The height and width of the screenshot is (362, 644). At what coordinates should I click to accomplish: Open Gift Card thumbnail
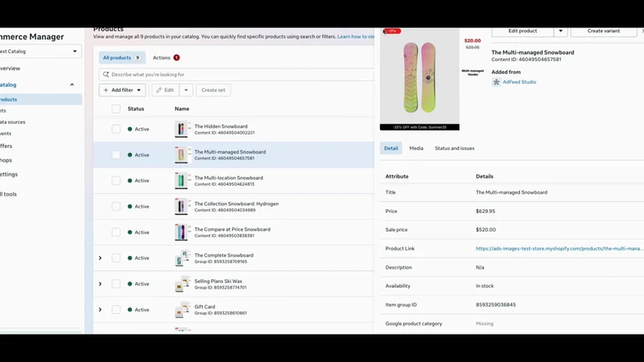point(182,310)
